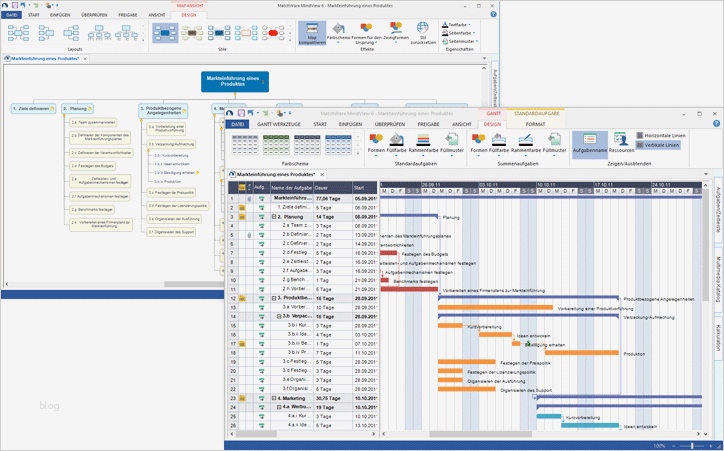724x451 pixels.
Task: Collapse the 4. Marketing task group
Action: click(x=274, y=398)
